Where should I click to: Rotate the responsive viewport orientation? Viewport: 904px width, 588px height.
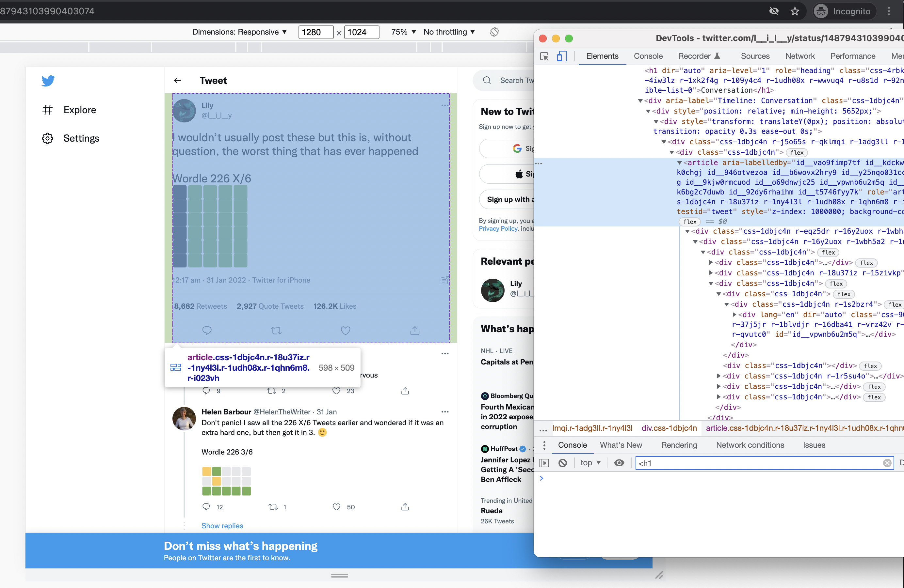(x=494, y=32)
